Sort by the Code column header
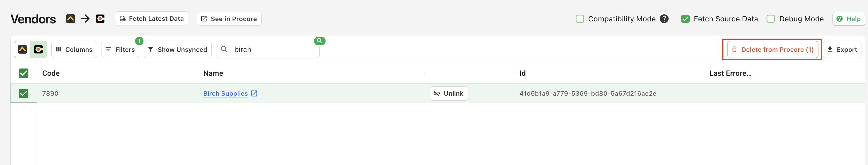This screenshot has width=868, height=165. 51,73
